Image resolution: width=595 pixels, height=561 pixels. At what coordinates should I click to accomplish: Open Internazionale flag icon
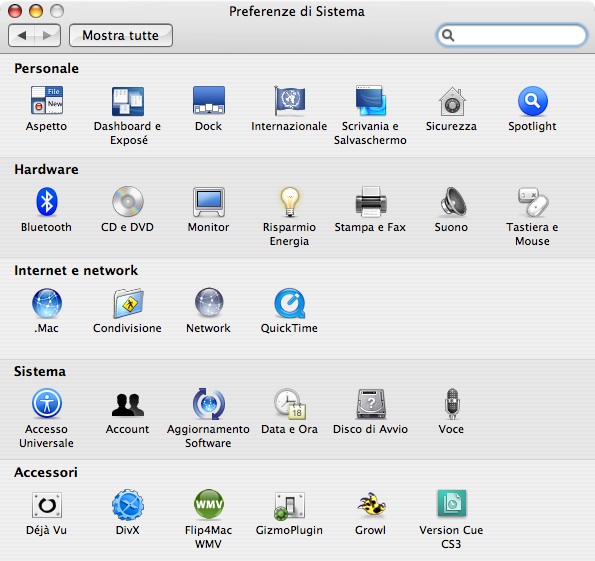click(x=290, y=101)
